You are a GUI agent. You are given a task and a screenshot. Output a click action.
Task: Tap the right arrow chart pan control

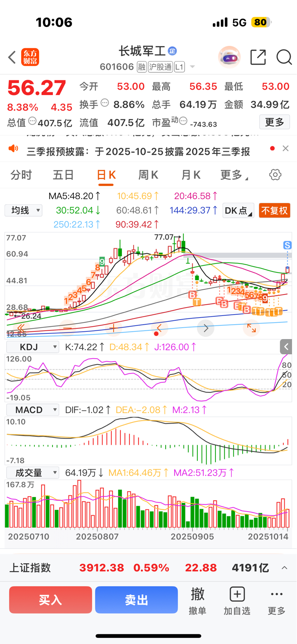tap(205, 328)
